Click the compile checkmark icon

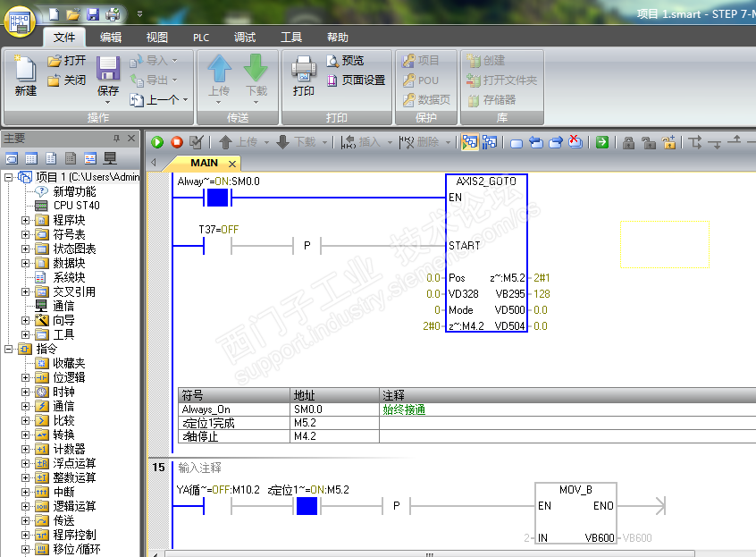click(x=197, y=142)
